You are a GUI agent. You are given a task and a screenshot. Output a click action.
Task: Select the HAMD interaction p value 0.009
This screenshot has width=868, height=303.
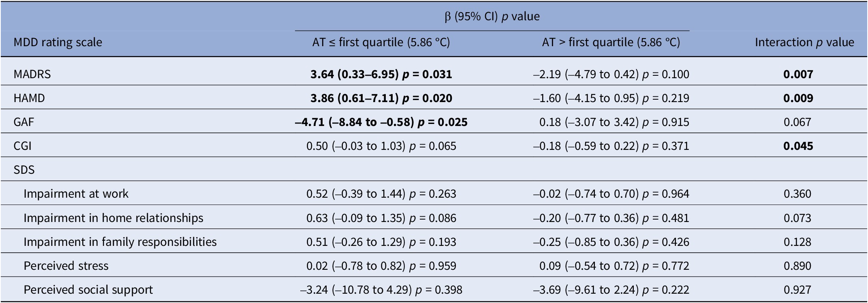click(798, 98)
